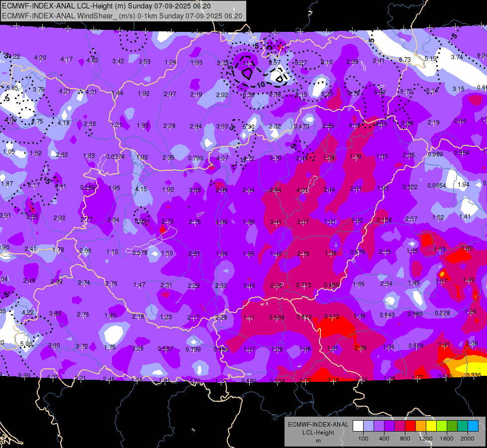Screen dimensions: 487x448
Task: Click the wind shear value 0.322
Action: click(x=410, y=187)
